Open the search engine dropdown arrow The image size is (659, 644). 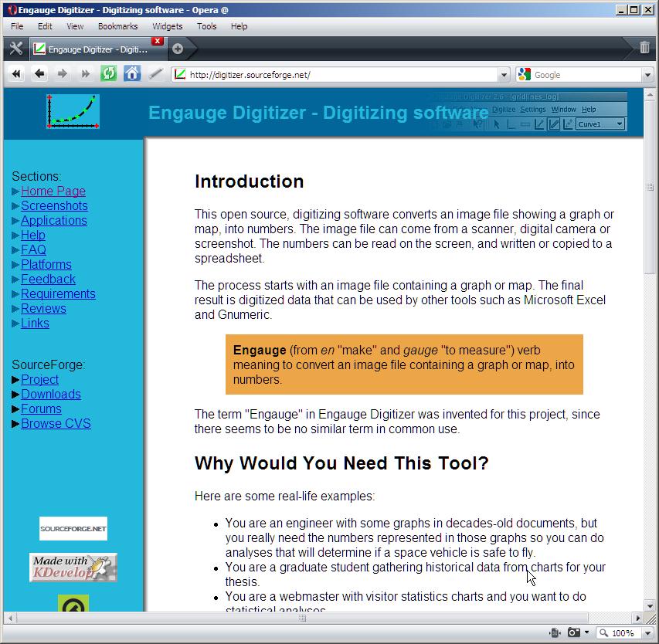pos(647,75)
